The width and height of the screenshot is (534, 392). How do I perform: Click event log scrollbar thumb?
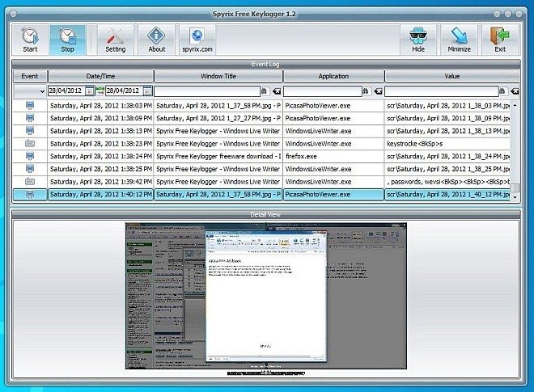click(x=515, y=188)
